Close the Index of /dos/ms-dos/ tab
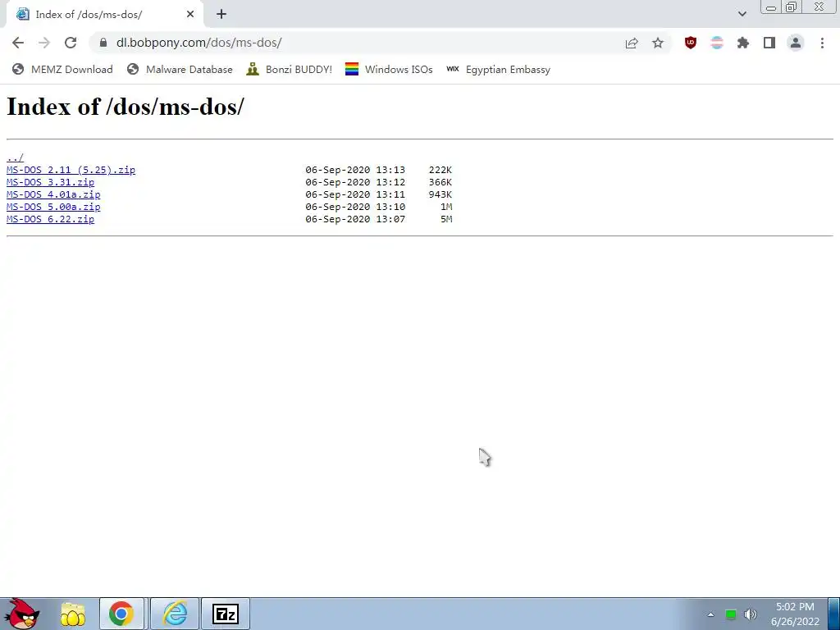Image resolution: width=840 pixels, height=630 pixels. [190, 15]
